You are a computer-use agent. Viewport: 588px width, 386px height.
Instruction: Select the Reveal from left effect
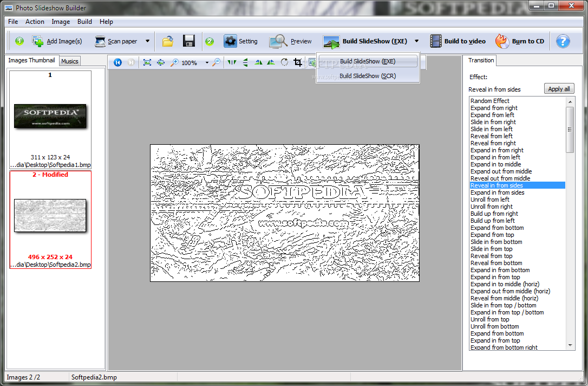point(518,136)
